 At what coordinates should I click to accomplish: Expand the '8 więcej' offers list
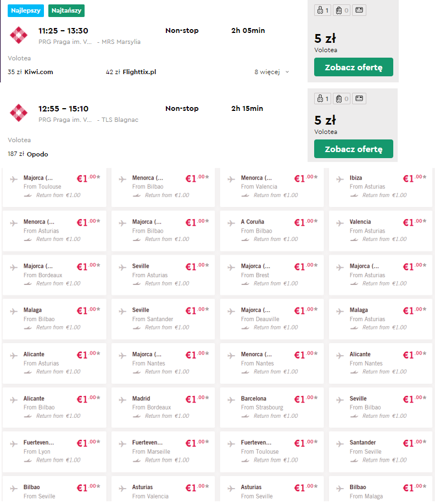tap(272, 72)
